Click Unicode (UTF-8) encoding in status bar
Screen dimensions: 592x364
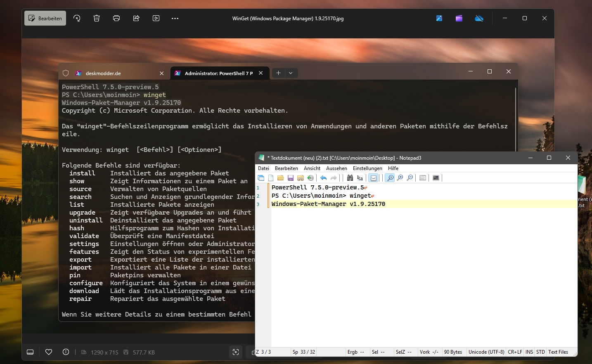486,352
